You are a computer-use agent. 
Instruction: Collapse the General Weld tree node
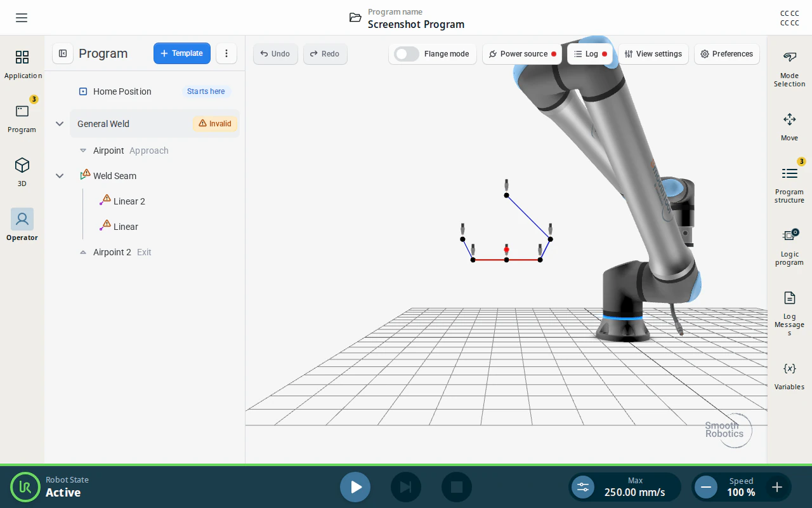pos(60,124)
